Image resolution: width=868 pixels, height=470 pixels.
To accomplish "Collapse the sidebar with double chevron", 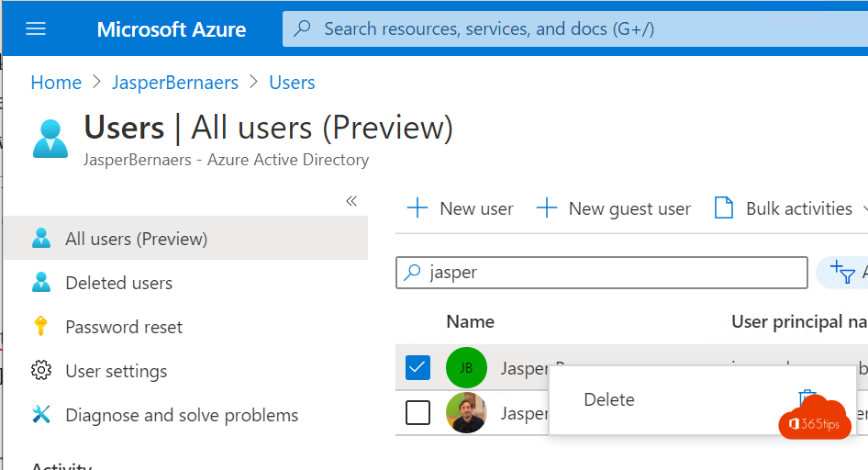I will pyautogui.click(x=351, y=201).
